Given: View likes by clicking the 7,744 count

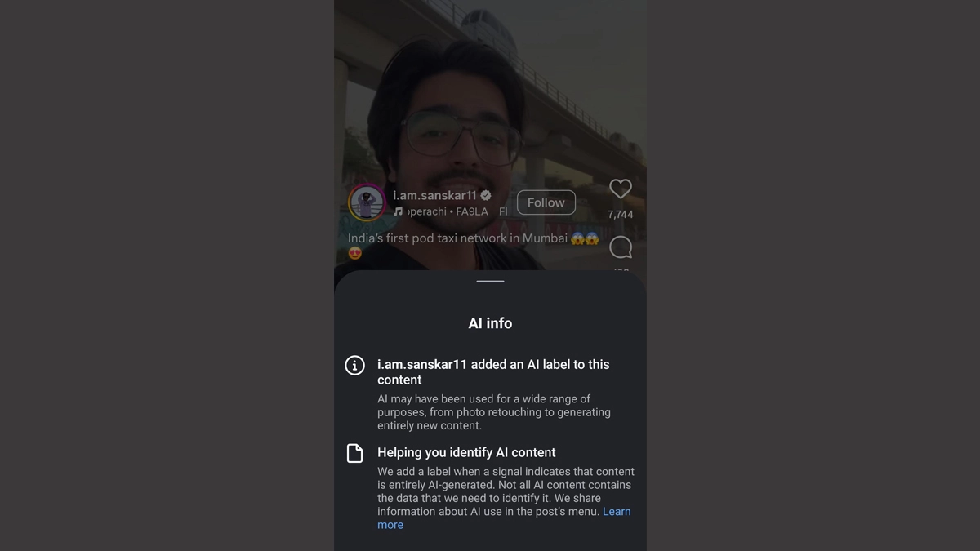Looking at the screenshot, I should coord(621,215).
